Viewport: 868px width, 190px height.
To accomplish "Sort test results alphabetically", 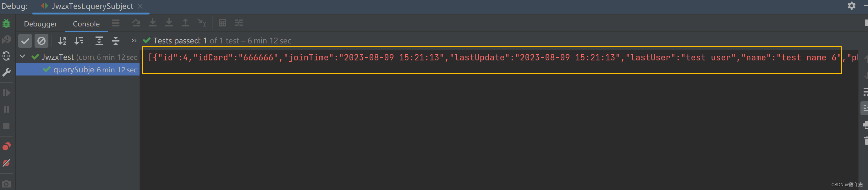I will click(x=62, y=41).
